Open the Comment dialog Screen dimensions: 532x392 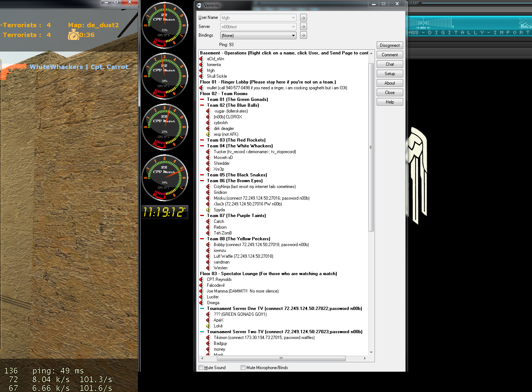click(390, 55)
